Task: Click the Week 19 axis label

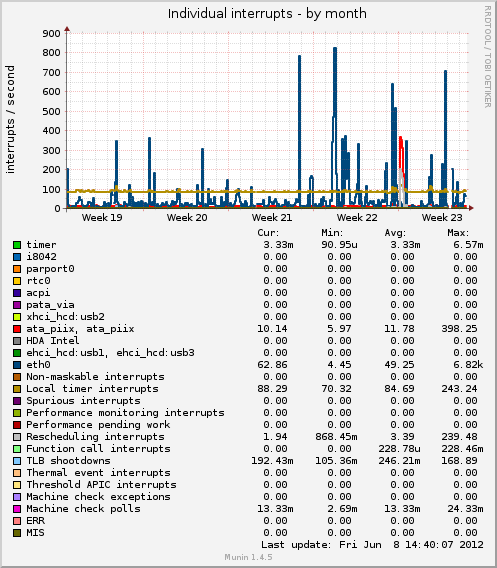Action: pyautogui.click(x=102, y=218)
